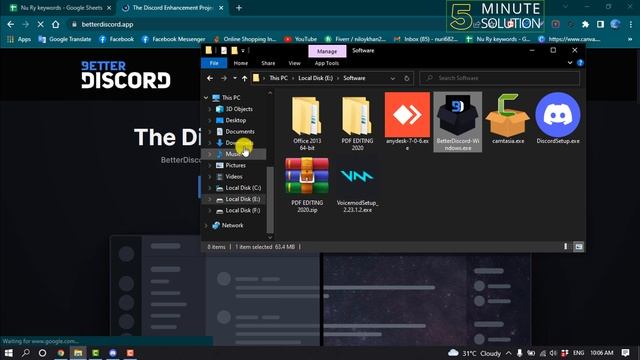Open the Office 2013 64-bit folder
Screen dimensions: 640x360
(307, 122)
